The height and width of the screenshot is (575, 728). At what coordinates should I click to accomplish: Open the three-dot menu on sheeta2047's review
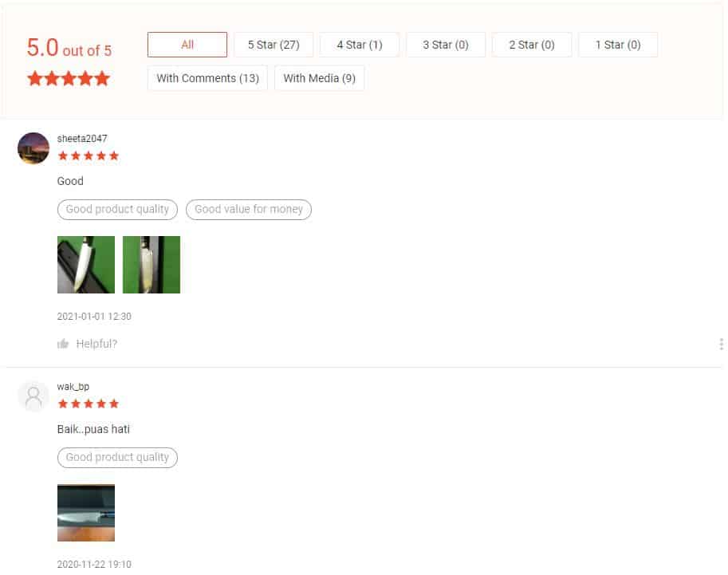721,344
